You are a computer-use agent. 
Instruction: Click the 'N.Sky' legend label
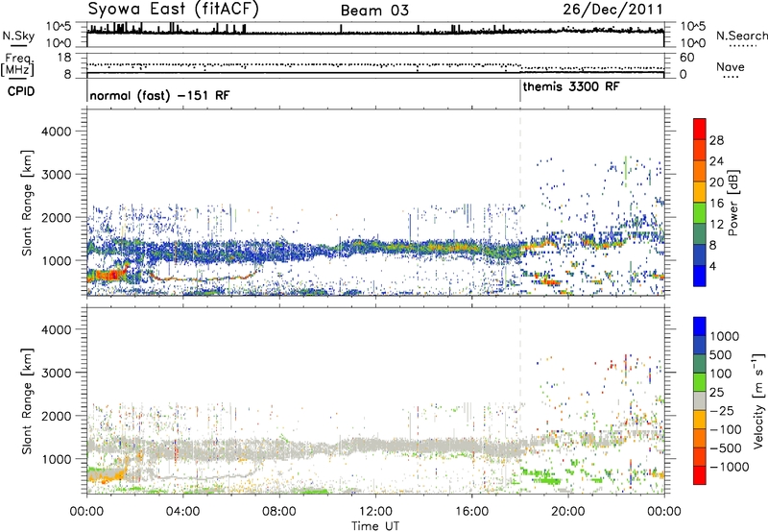coord(18,36)
